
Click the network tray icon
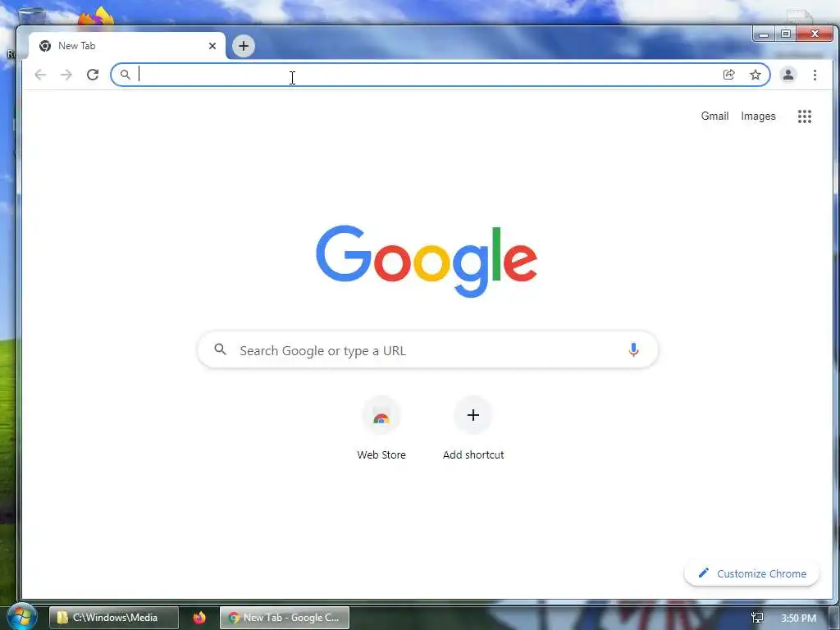point(757,619)
